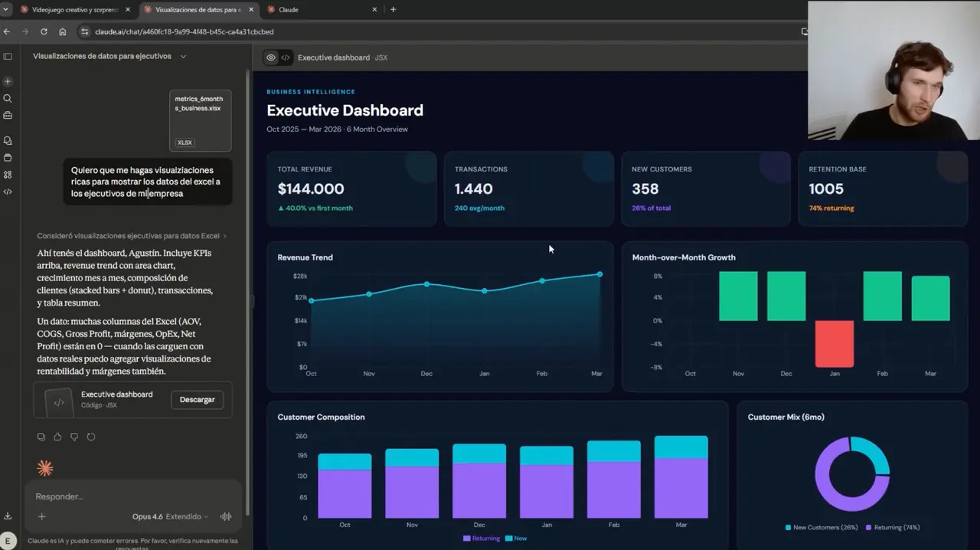Screen dimensions: 980x550
Task: Open site info icon in address bar
Action: pyautogui.click(x=85, y=31)
